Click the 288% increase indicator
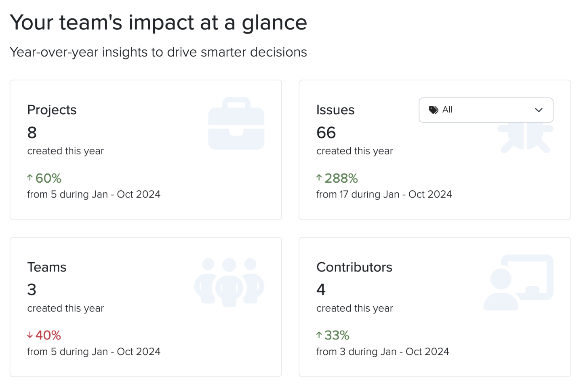 341,178
